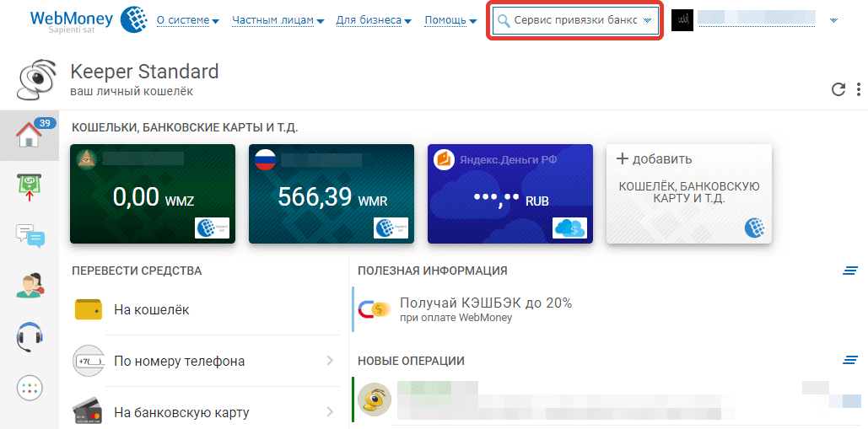Select the WMZ wallet card
The image size is (868, 429).
pos(152,194)
